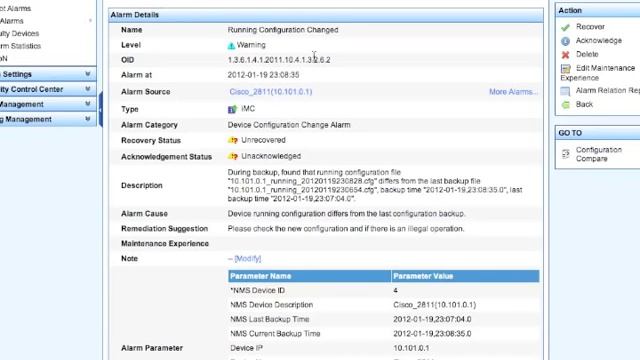The height and width of the screenshot is (360, 640).
Task: Click the green Back arrow icon
Action: [565, 105]
